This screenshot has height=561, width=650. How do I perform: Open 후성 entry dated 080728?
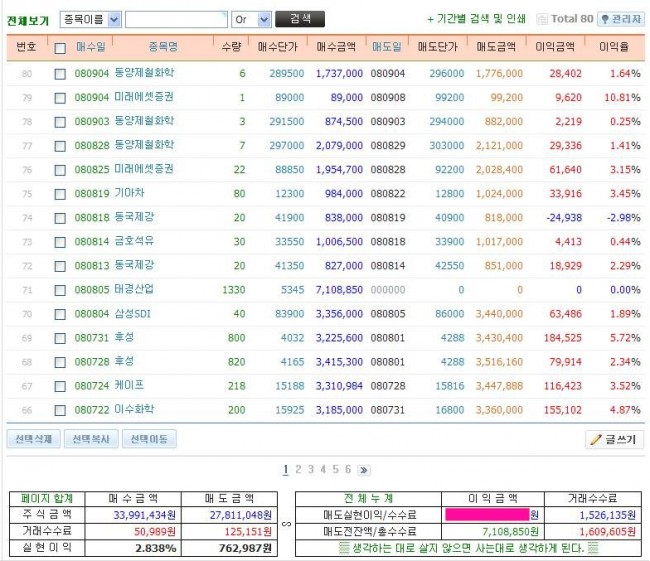tap(124, 362)
